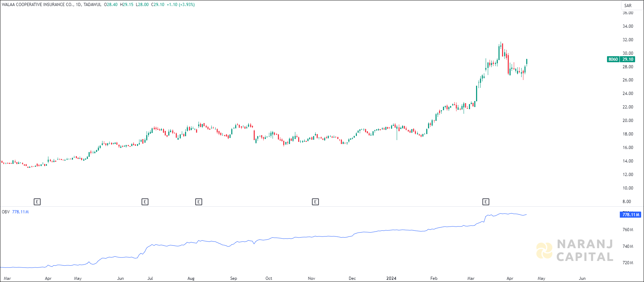Click the 760M level on the OBV scale

click(628, 230)
